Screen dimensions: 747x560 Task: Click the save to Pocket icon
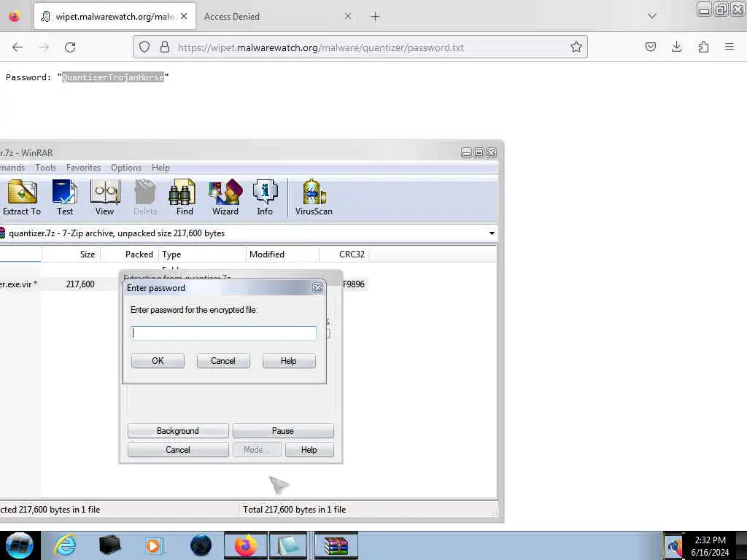point(650,47)
